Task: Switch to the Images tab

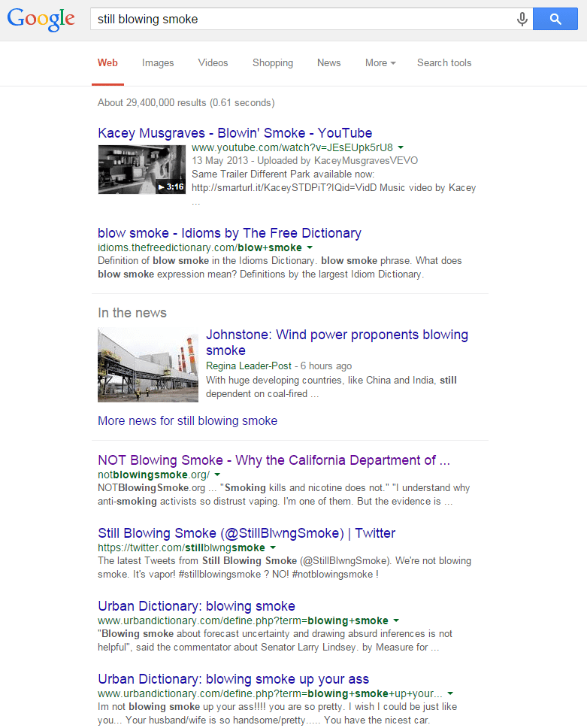Action: tap(158, 62)
